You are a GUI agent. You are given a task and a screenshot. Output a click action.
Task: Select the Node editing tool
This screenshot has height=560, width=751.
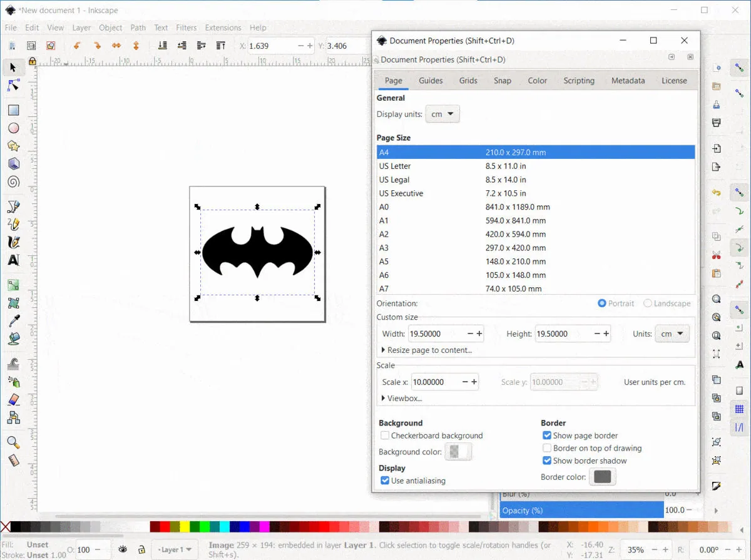[13, 85]
